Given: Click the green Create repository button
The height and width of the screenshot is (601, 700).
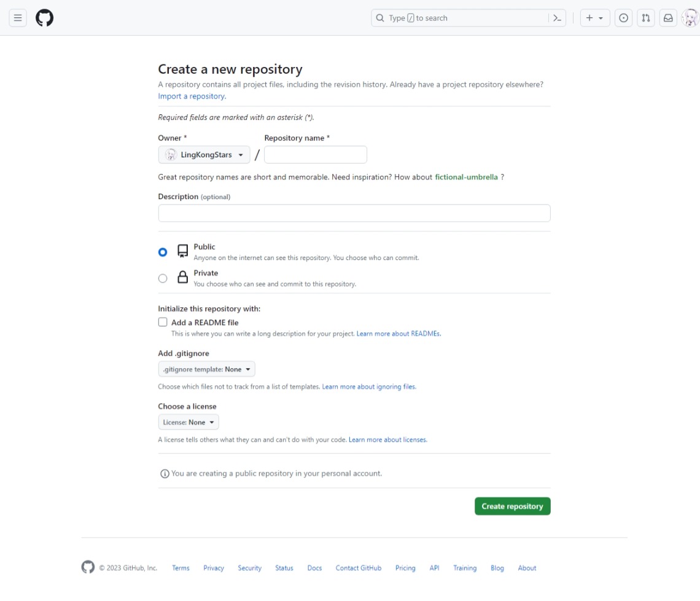Looking at the screenshot, I should 512,506.
